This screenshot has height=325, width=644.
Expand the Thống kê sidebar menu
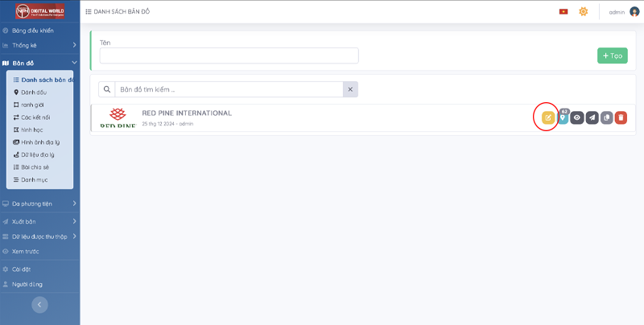pos(74,45)
